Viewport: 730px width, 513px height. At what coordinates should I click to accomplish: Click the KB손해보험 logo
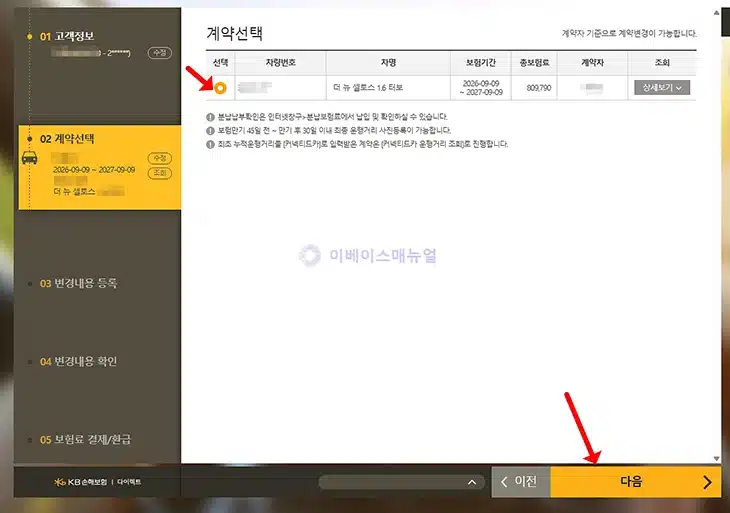tap(80, 482)
